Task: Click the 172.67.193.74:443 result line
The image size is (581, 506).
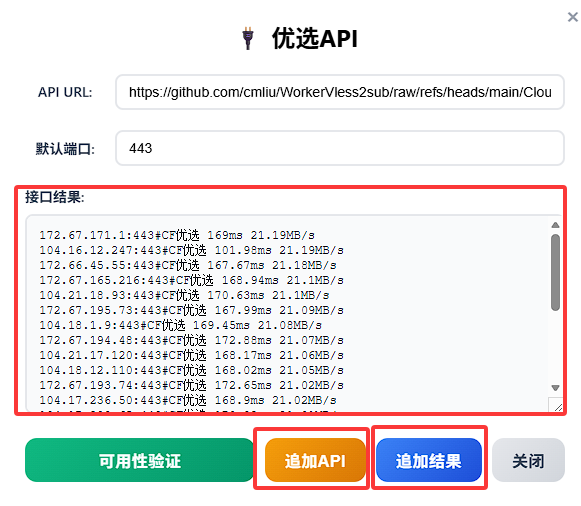Action: [x=192, y=385]
